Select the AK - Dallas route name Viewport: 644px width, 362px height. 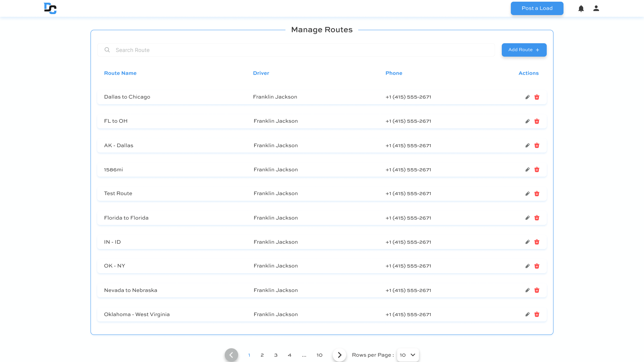119,145
